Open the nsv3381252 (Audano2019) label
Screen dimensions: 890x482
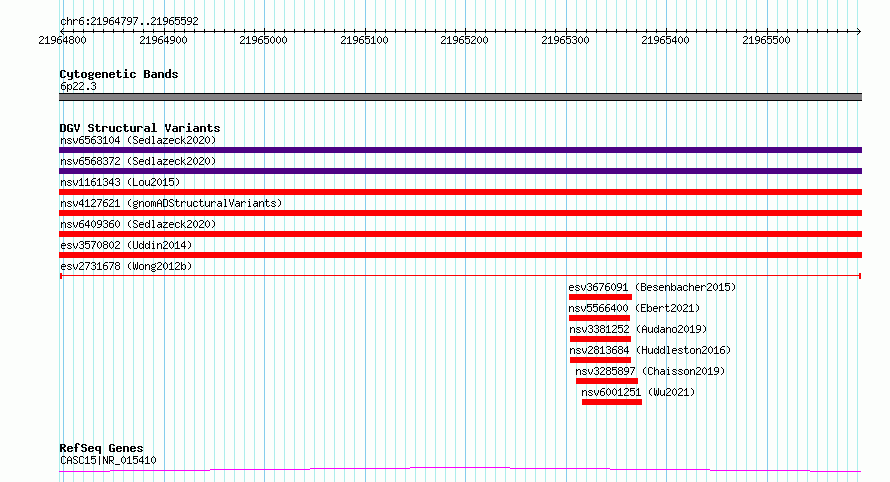pos(638,329)
